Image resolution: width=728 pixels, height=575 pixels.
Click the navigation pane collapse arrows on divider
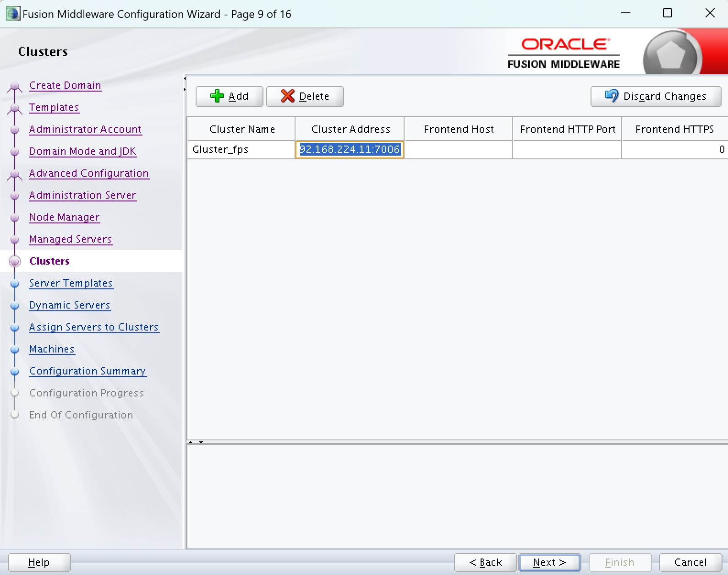pos(185,83)
